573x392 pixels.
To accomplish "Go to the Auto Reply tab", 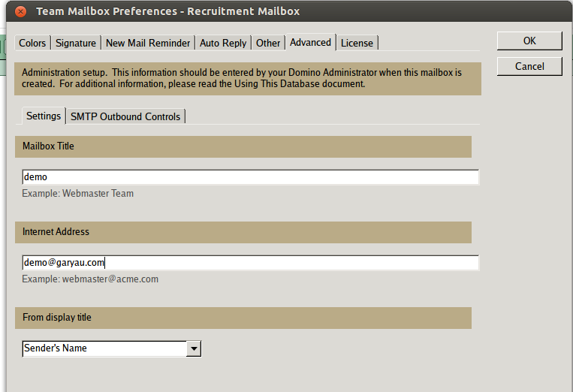I will coord(223,43).
